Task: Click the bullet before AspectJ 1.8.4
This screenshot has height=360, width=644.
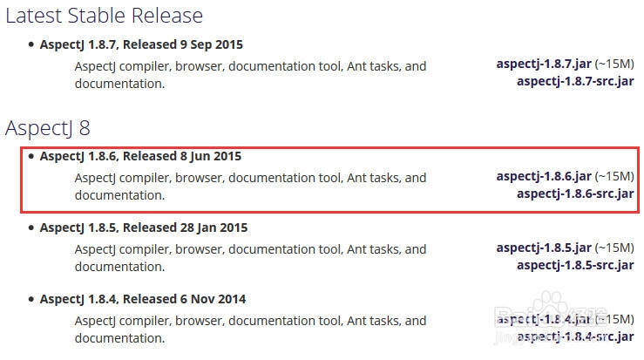Action: tap(31, 299)
